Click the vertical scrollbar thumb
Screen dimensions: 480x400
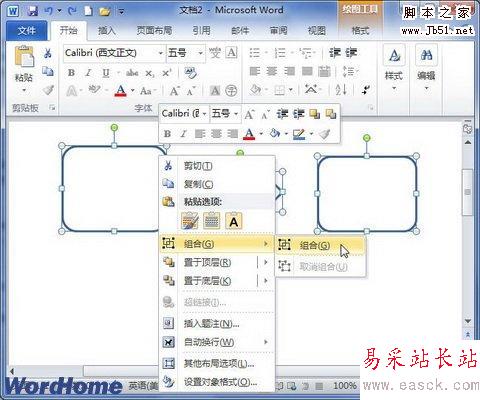tap(467, 192)
